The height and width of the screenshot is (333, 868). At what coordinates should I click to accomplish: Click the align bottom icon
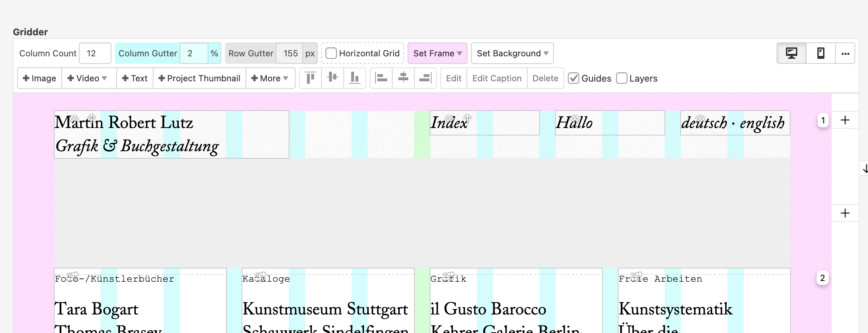pyautogui.click(x=354, y=78)
